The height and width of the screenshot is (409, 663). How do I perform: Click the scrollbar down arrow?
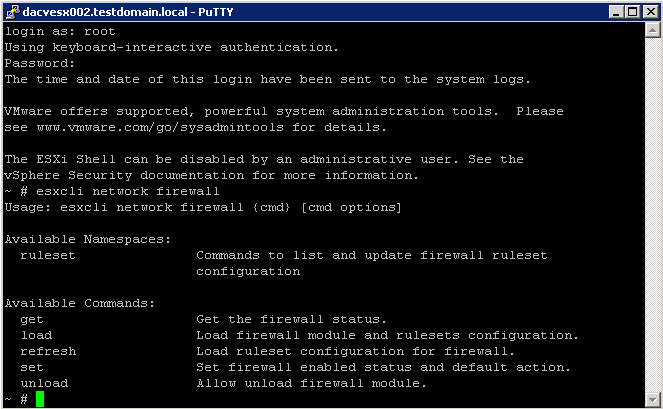(652, 399)
